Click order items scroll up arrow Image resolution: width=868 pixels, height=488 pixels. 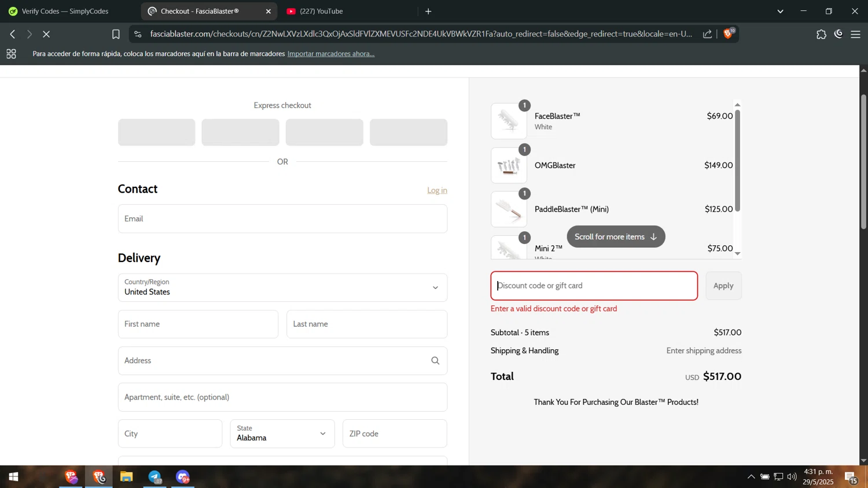[x=737, y=105]
